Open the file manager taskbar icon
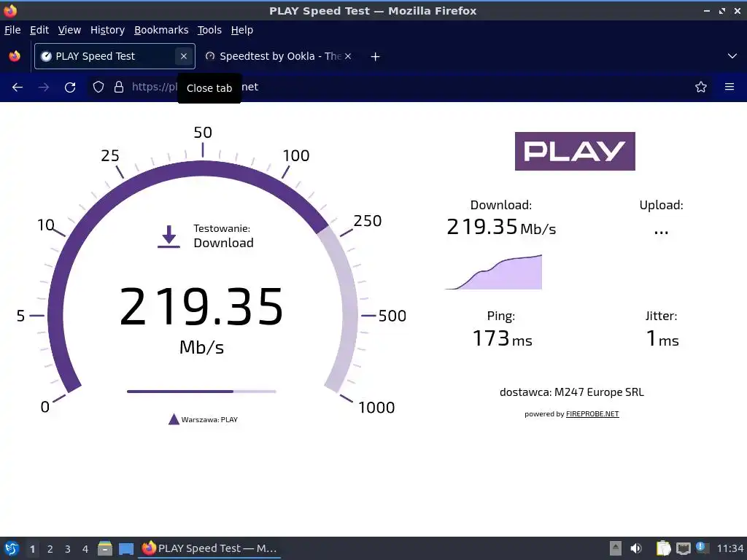Viewport: 747px width, 560px height. tap(105, 548)
